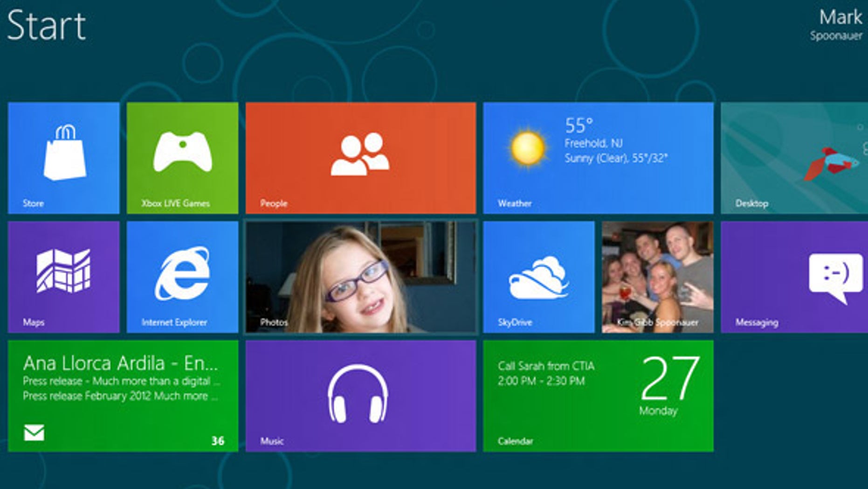Click 'Press release - Much more than a digital' line
868x489 pixels.
click(x=122, y=381)
